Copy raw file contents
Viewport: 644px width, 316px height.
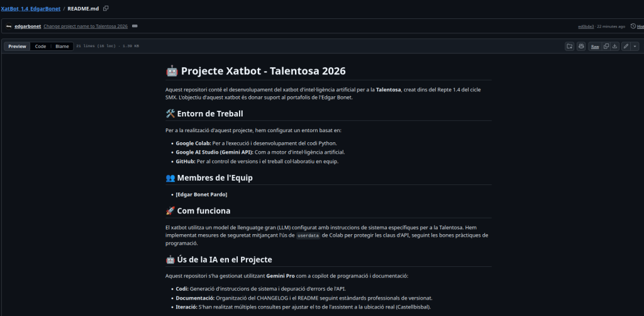click(x=606, y=46)
